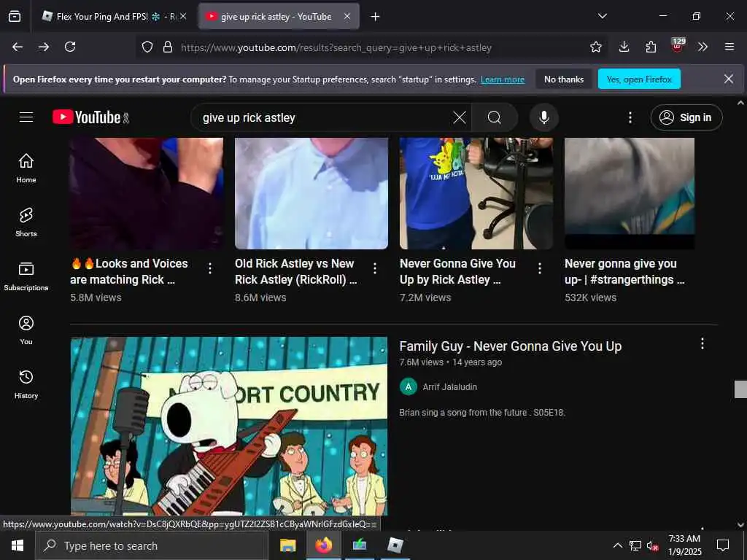Screen dimensions: 747x560
Task: Click Yes, open Firefox button
Action: pyautogui.click(x=639, y=79)
